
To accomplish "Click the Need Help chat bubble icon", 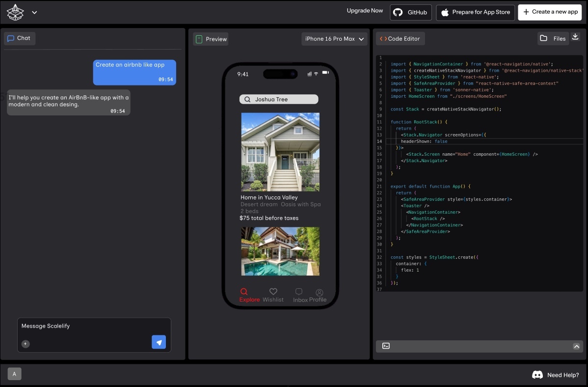I will [x=537, y=375].
